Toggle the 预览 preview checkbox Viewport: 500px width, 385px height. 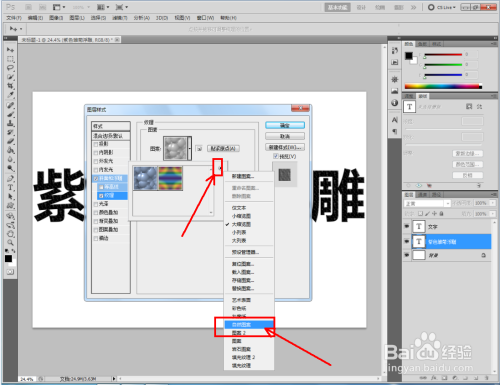276,156
